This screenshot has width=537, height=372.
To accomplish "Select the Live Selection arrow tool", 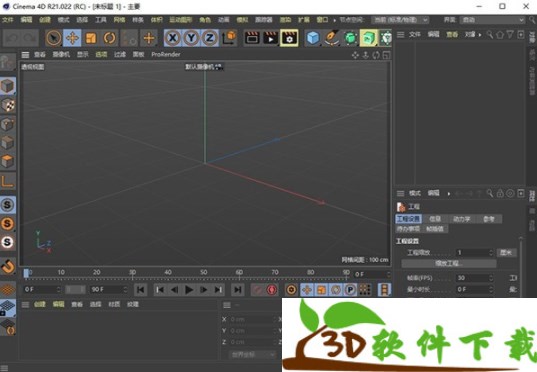I will click(54, 38).
